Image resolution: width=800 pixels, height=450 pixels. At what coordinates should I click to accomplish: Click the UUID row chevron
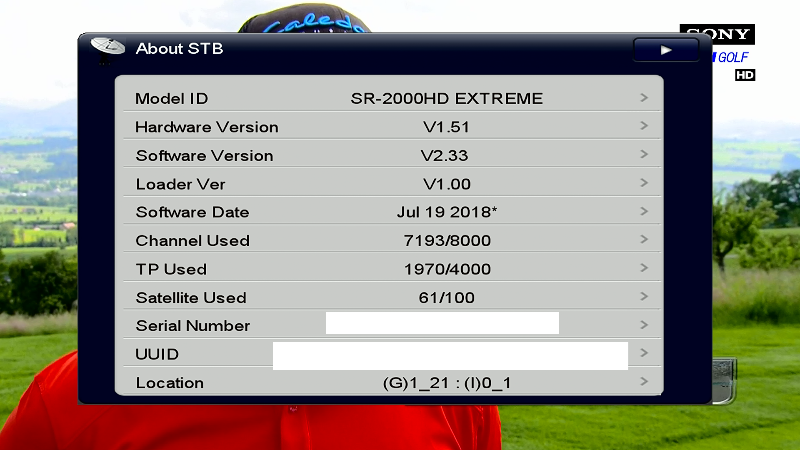pyautogui.click(x=644, y=353)
